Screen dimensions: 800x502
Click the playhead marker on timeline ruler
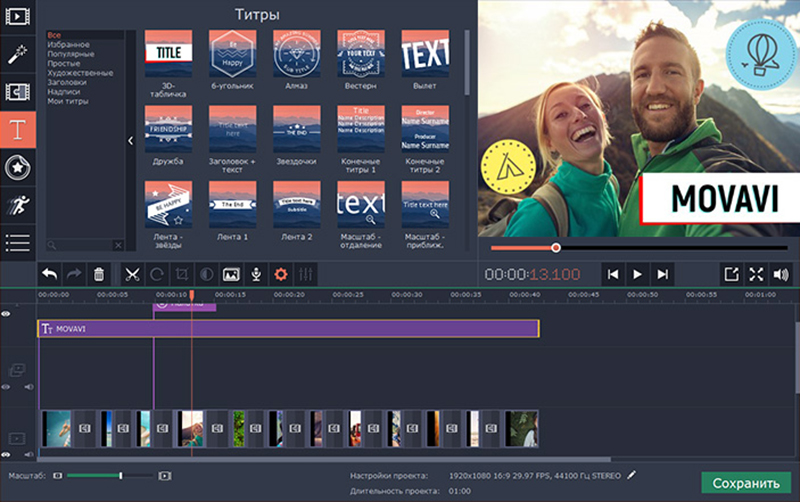192,295
